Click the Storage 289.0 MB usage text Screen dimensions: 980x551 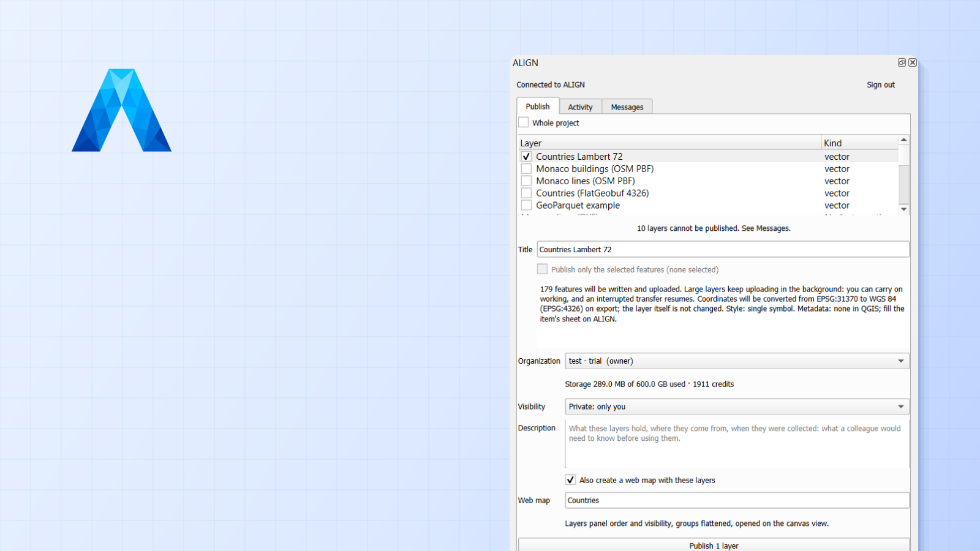point(649,384)
